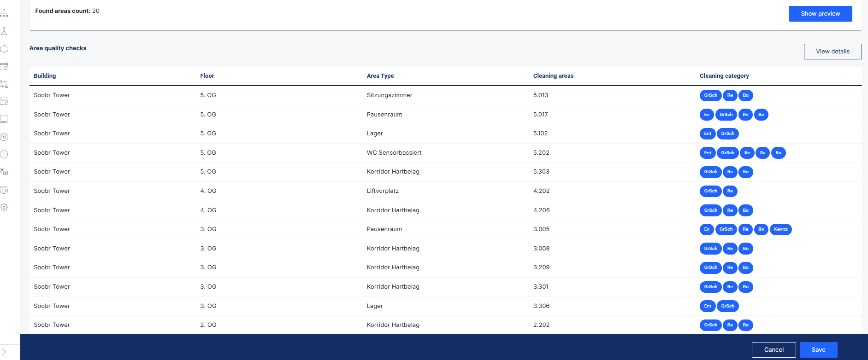The height and width of the screenshot is (360, 868).
Task: Click the Found areas count label
Action: 63,11
